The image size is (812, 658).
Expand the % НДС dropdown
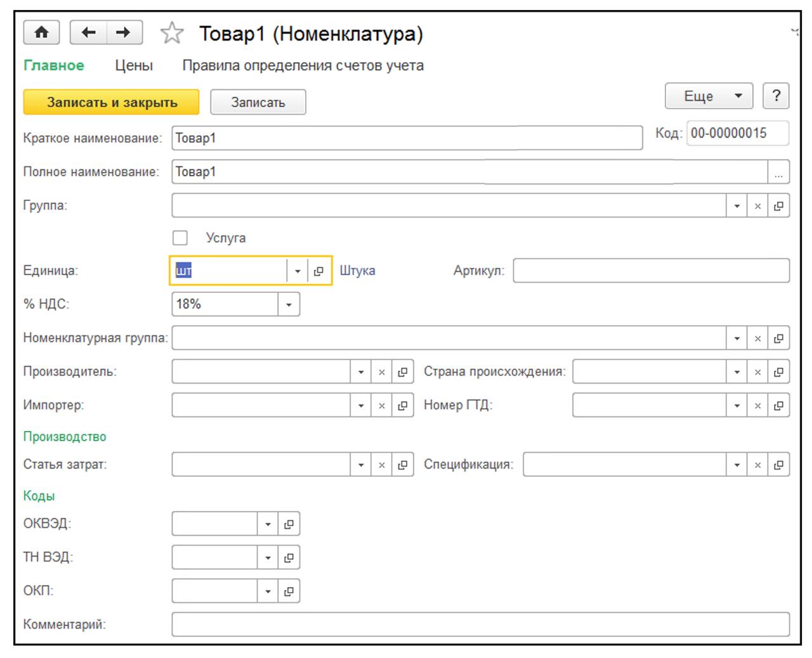click(289, 305)
